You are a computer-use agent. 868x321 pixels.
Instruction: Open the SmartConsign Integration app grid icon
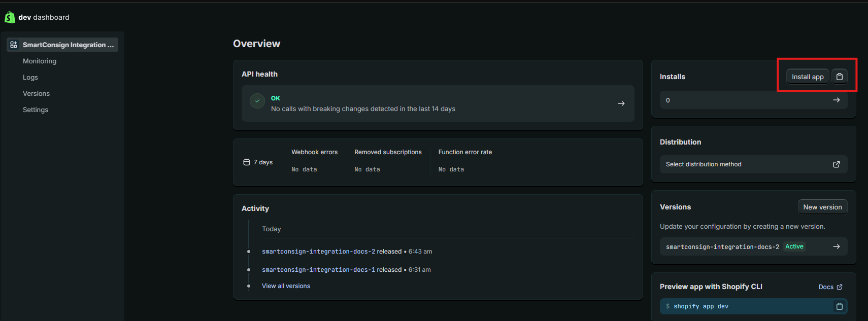[14, 45]
